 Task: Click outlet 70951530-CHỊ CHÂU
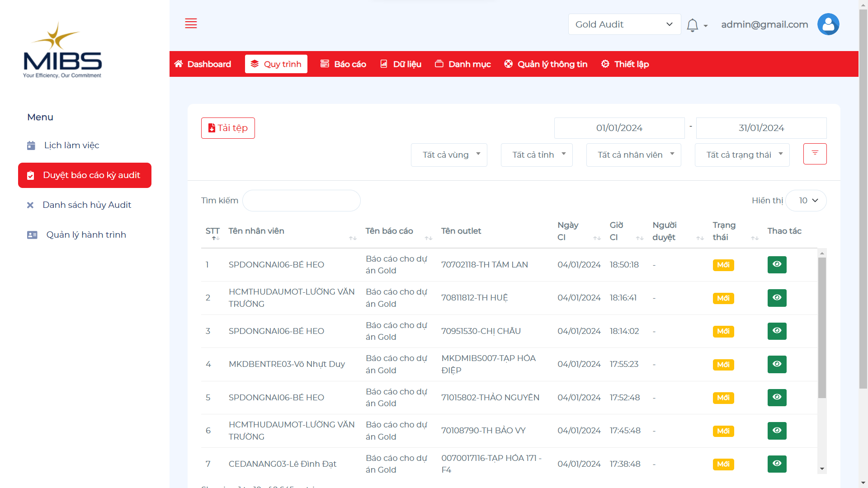[481, 331]
